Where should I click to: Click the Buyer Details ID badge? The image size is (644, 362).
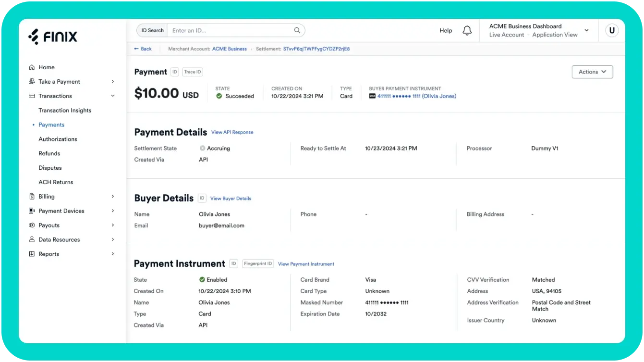coord(202,198)
